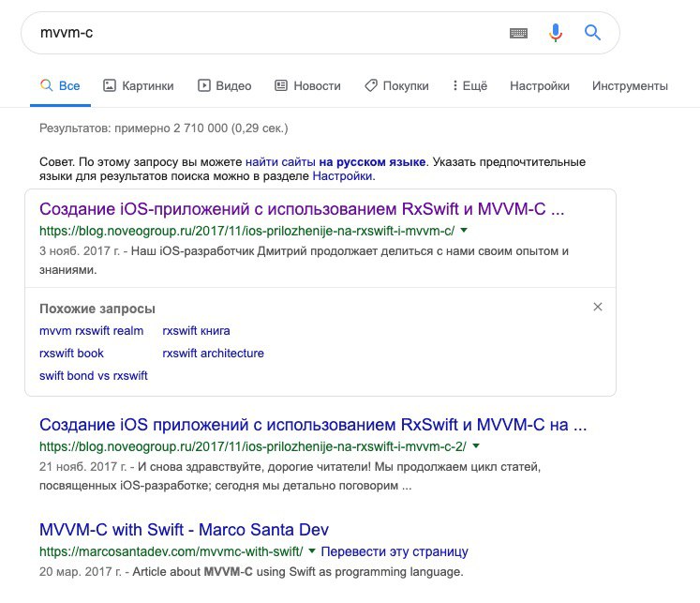Switch to the 'Видео' tab
Viewport: 700px width, 603px height.
[225, 85]
